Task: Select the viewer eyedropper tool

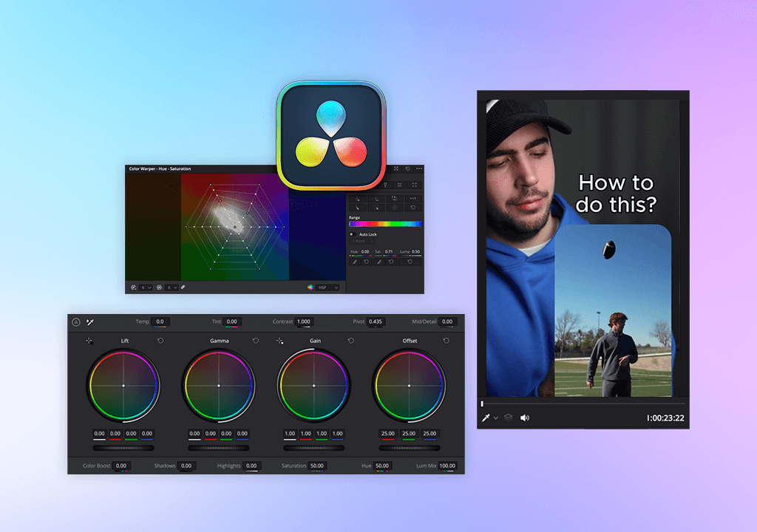Action: pyautogui.click(x=486, y=417)
